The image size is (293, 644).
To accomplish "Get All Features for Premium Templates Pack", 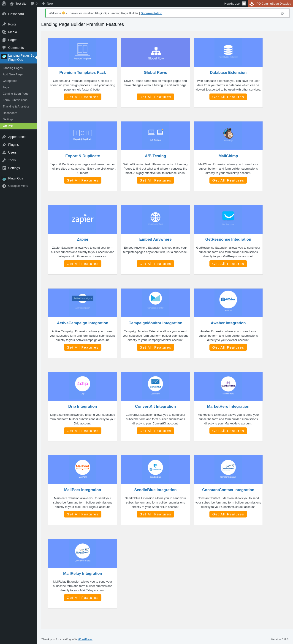I will (x=82, y=97).
